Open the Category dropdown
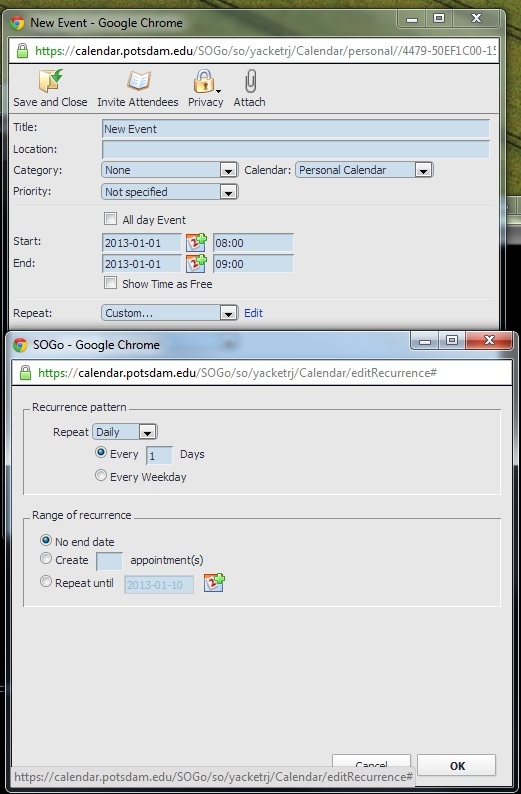 (x=169, y=170)
